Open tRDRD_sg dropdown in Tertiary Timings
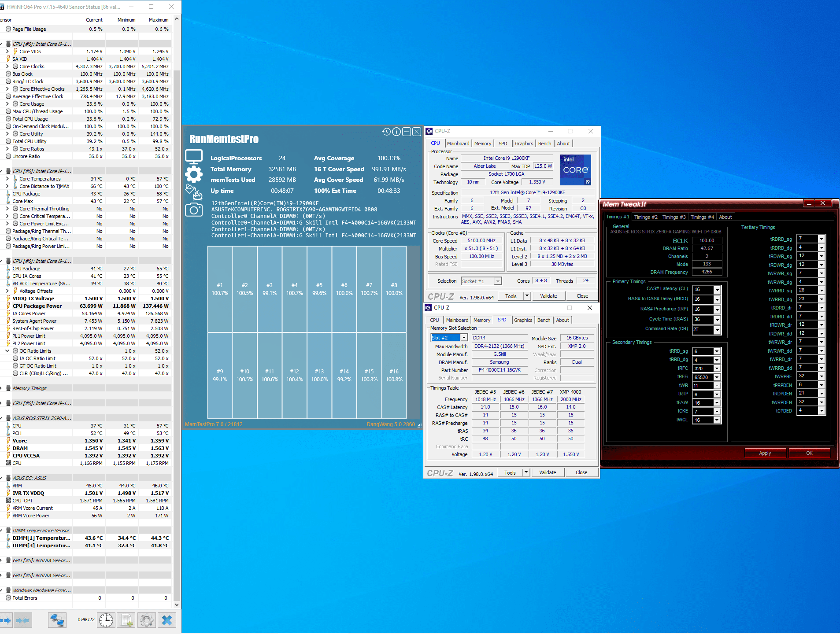840x634 pixels. [821, 239]
